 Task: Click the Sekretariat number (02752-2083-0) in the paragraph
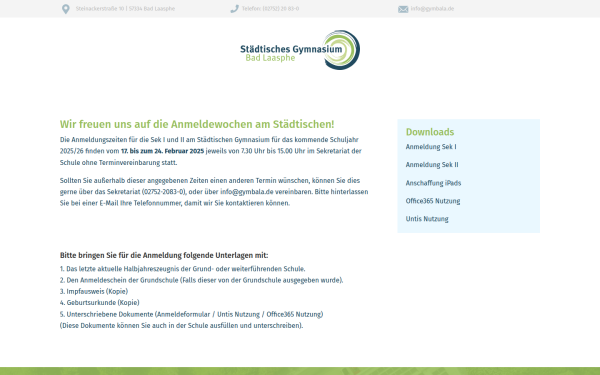pyautogui.click(x=164, y=192)
